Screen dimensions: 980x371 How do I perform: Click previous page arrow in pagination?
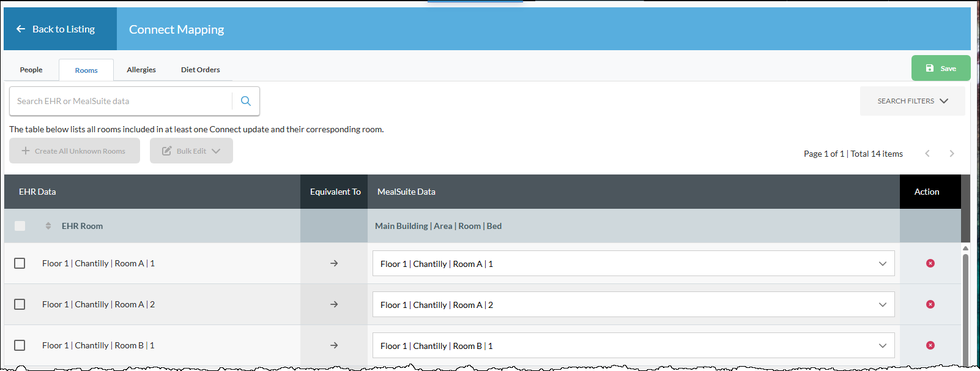click(927, 154)
